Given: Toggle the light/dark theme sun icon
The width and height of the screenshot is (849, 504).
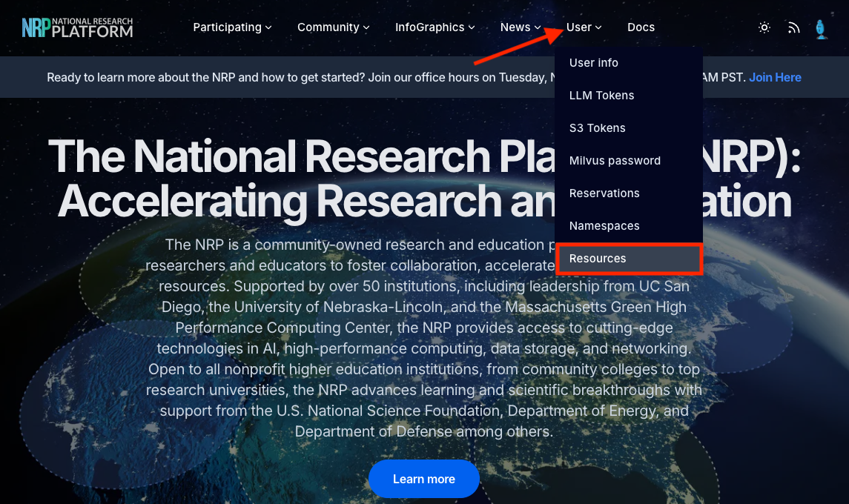Looking at the screenshot, I should (764, 27).
